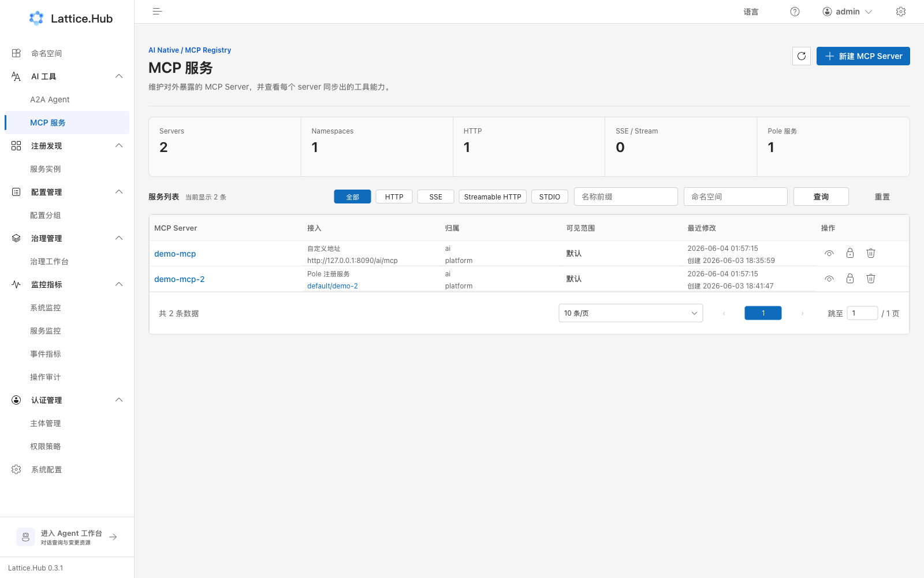Image resolution: width=924 pixels, height=578 pixels.
Task: Select the 全部 filter
Action: pos(352,197)
